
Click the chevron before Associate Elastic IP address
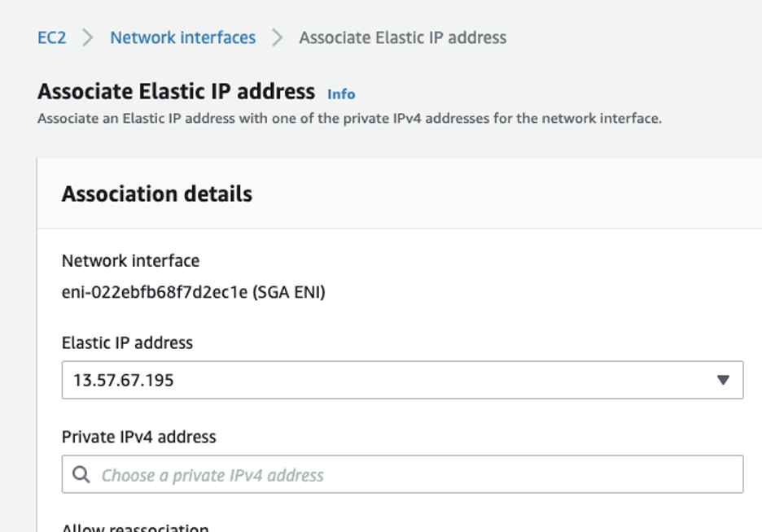pyautogui.click(x=280, y=37)
